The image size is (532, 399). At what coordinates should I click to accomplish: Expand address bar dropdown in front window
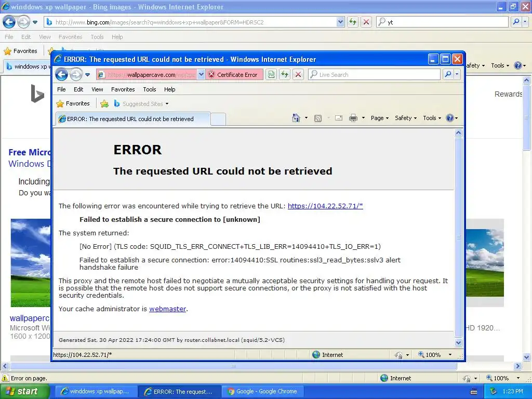coord(201,75)
